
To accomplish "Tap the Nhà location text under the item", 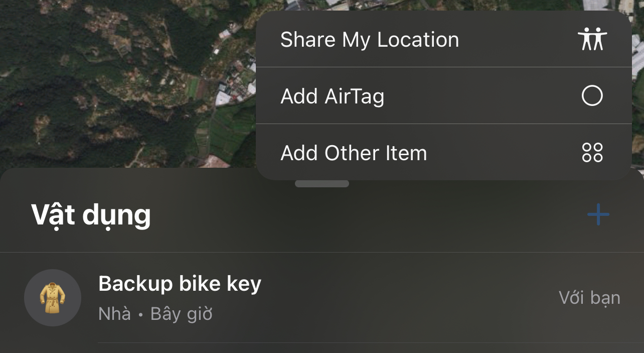I will 114,314.
